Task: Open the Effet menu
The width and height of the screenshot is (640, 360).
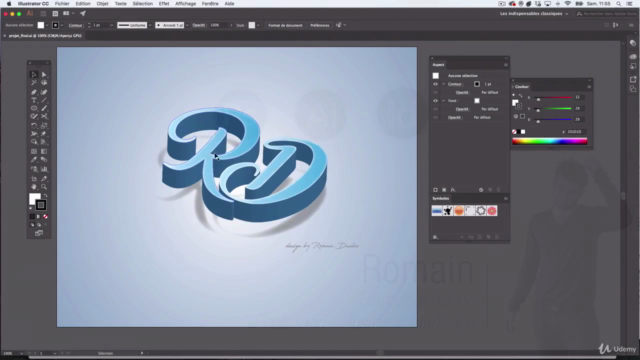Action: (164, 4)
